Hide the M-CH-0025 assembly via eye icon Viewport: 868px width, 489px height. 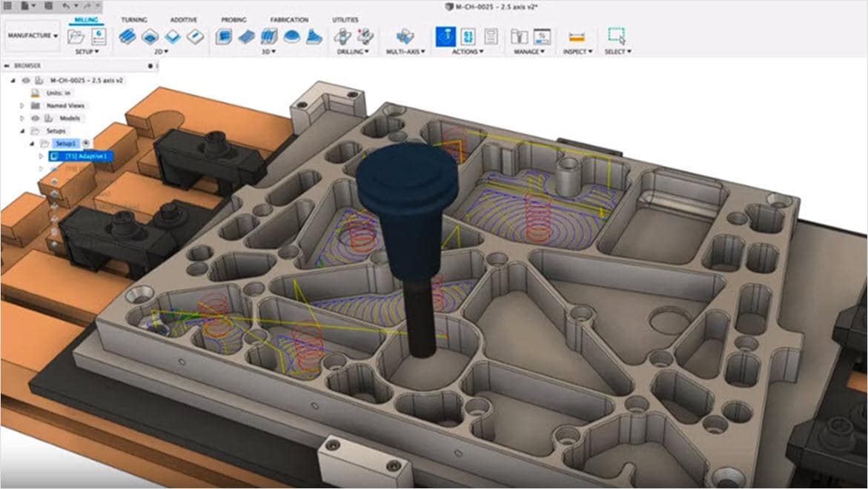[26, 80]
